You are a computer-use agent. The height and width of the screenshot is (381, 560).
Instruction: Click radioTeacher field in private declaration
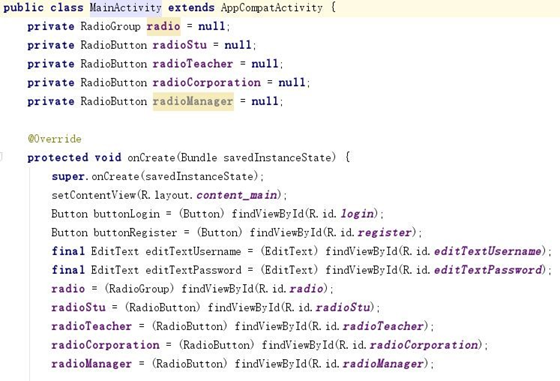193,64
